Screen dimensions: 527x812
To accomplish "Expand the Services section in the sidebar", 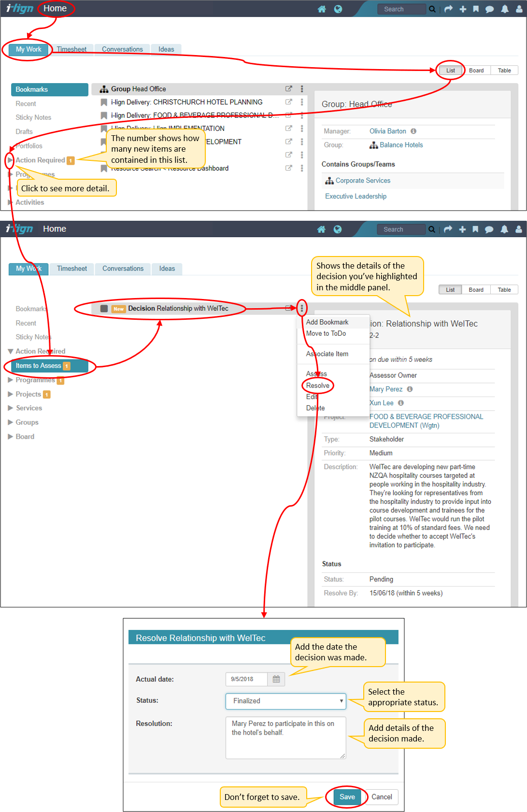I will click(11, 408).
